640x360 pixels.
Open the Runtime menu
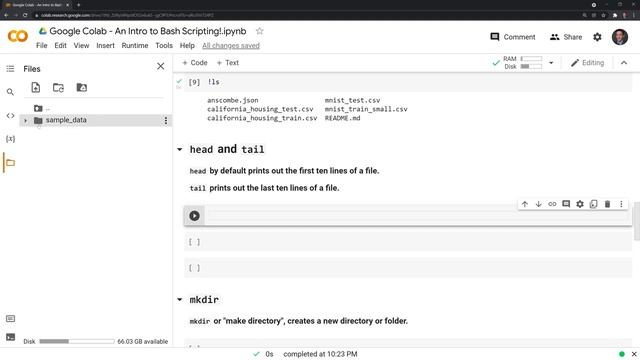click(x=135, y=46)
